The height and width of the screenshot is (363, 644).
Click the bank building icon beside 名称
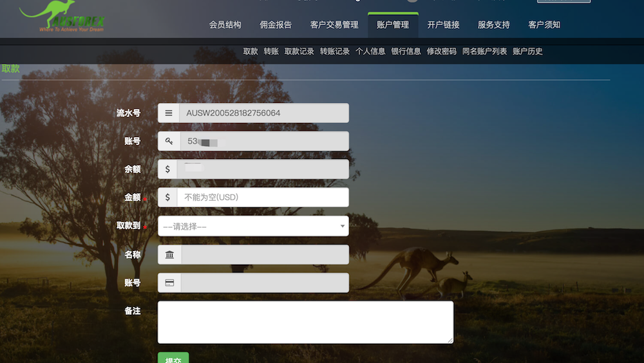point(169,255)
